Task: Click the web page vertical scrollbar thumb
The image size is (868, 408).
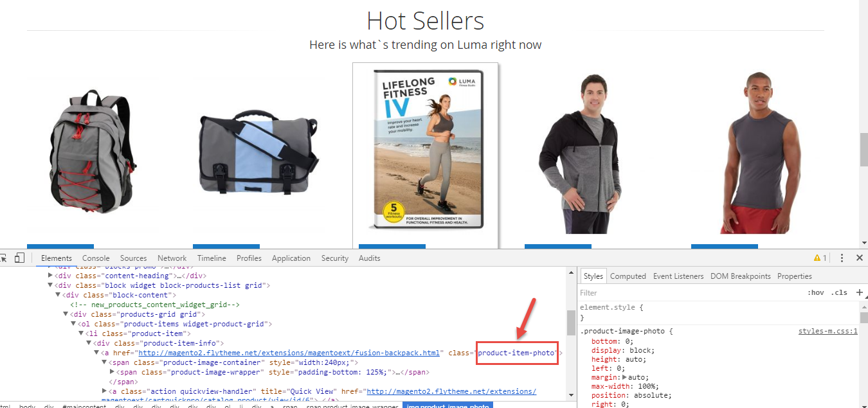Action: [863, 150]
